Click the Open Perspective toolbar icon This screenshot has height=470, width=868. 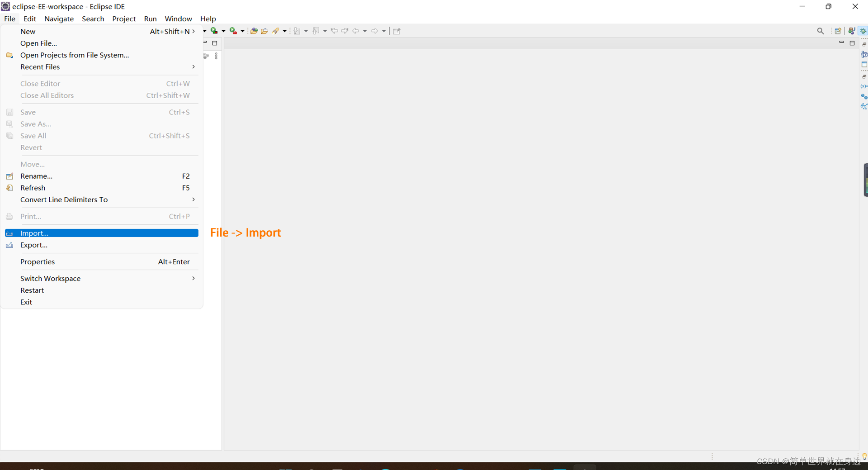[838, 31]
